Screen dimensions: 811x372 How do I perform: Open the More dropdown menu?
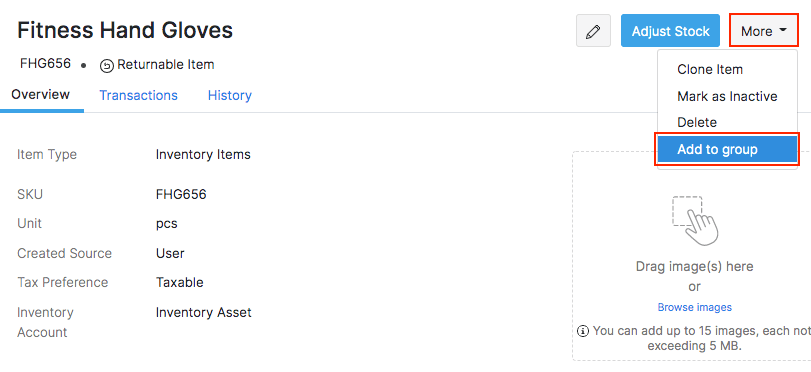coord(763,31)
